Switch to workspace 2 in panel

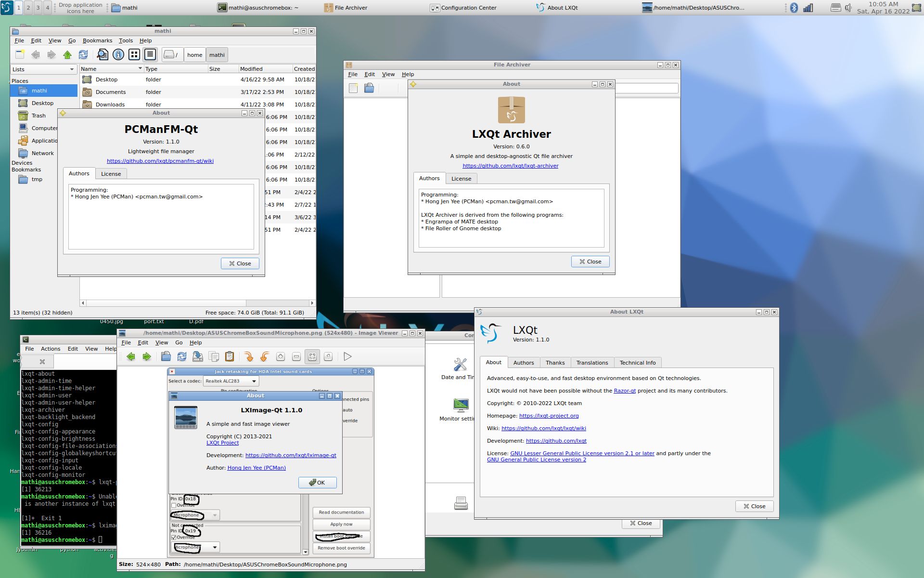tap(28, 7)
